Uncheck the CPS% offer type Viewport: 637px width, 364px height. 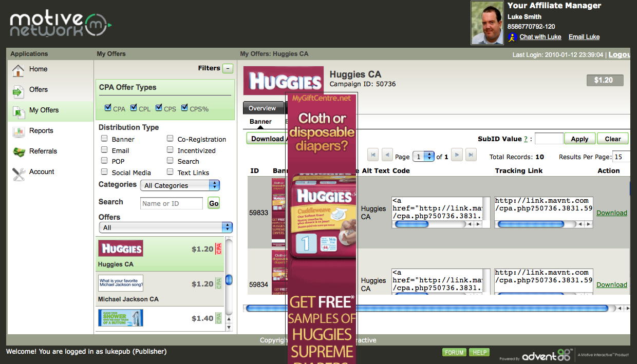pyautogui.click(x=184, y=108)
